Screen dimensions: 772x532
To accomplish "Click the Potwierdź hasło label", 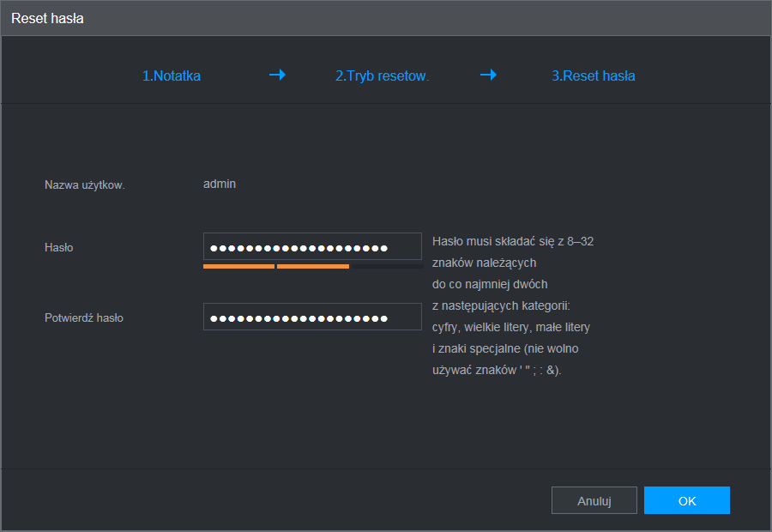I will click(x=84, y=317).
